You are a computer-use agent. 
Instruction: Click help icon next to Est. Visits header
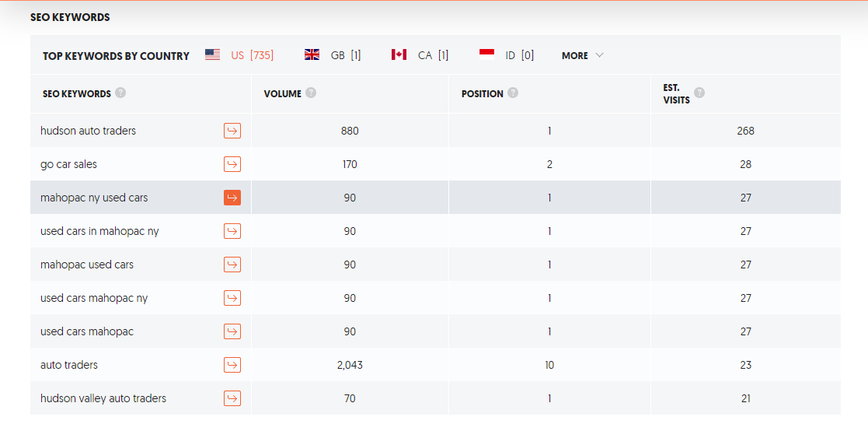pyautogui.click(x=699, y=93)
